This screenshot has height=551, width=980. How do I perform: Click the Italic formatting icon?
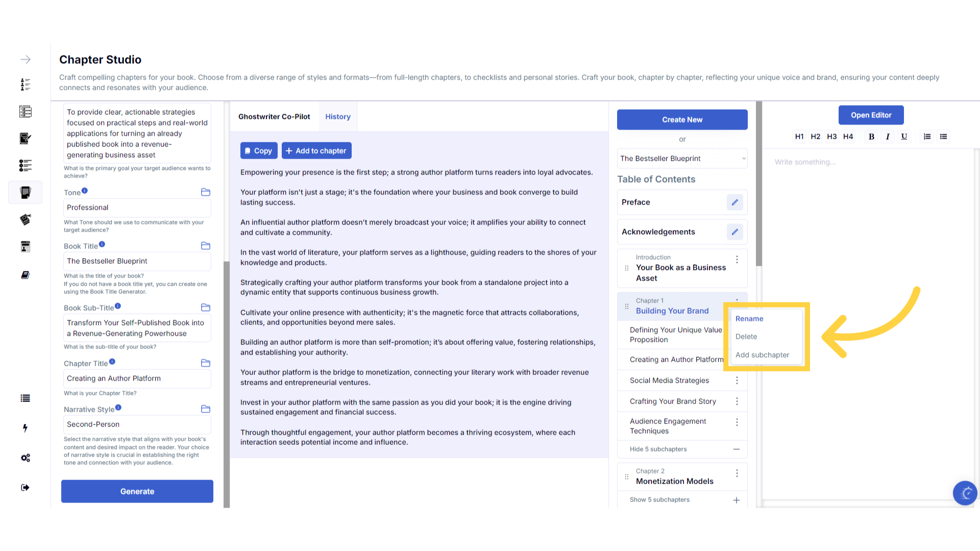(x=888, y=137)
